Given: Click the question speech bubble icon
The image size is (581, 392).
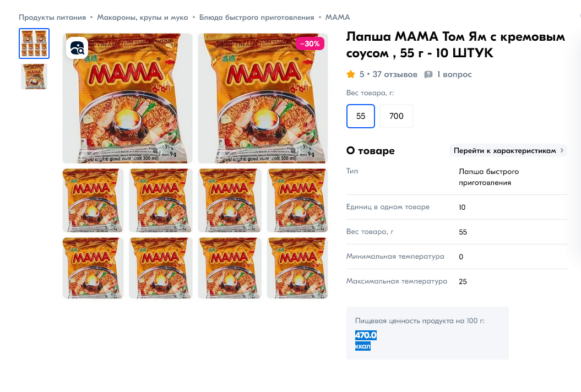Looking at the screenshot, I should coord(428,74).
